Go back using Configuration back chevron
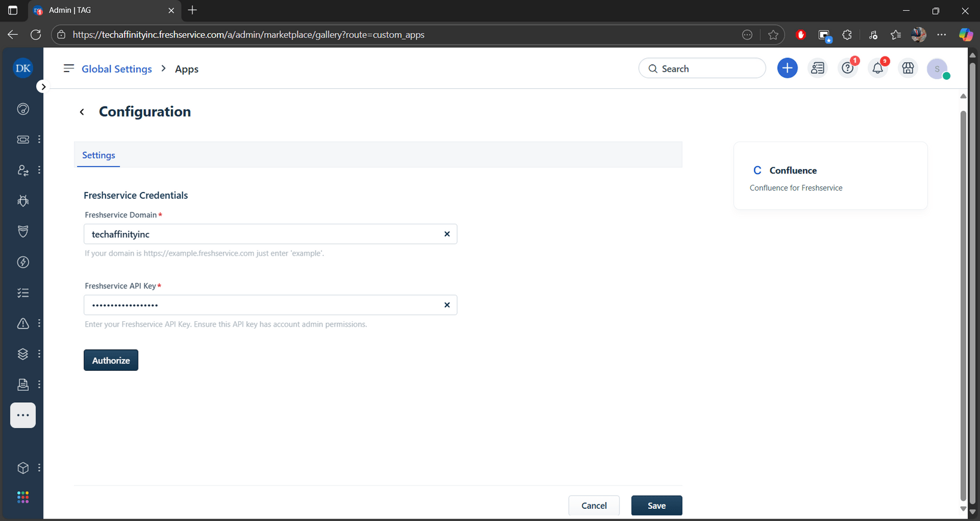The height and width of the screenshot is (521, 980). (x=82, y=112)
